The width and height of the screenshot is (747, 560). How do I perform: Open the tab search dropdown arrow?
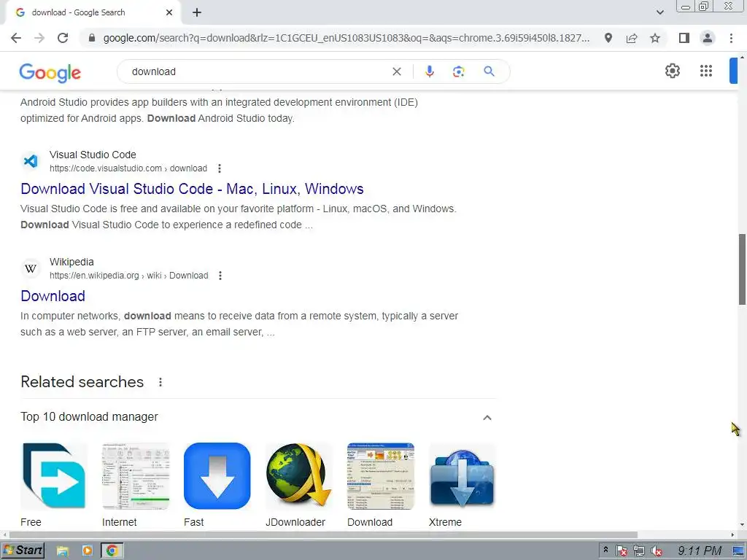pos(659,12)
